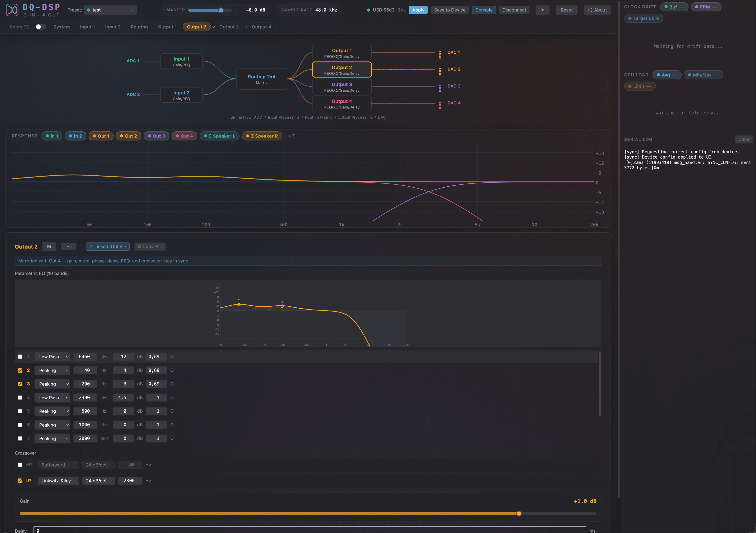Disable EQ band 2 checkbox
Image resolution: width=756 pixels, height=533 pixels.
click(20, 370)
